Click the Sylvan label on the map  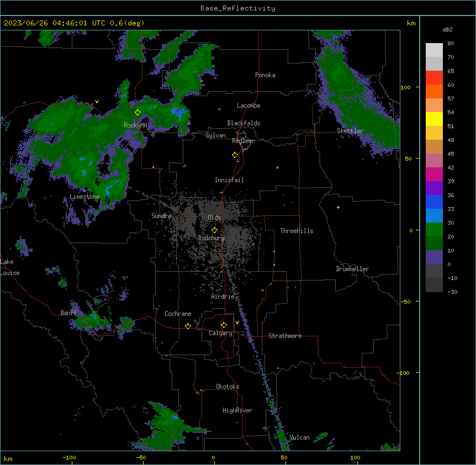215,135
